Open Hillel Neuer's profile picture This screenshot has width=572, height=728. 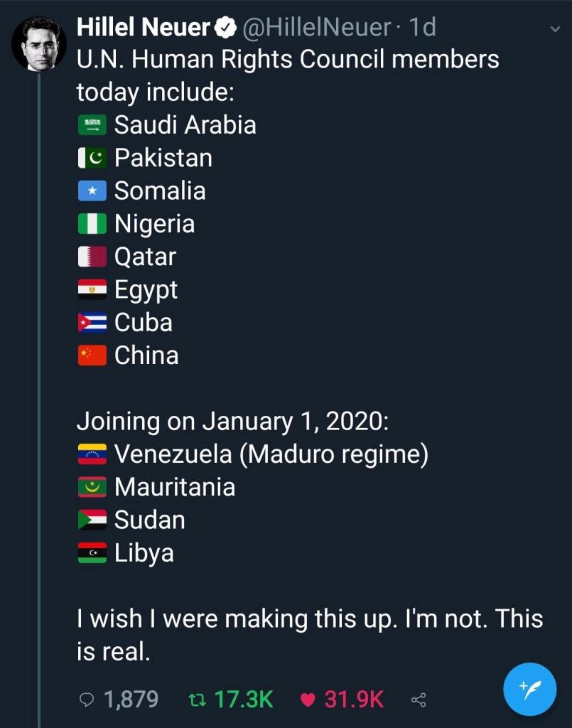click(x=39, y=43)
